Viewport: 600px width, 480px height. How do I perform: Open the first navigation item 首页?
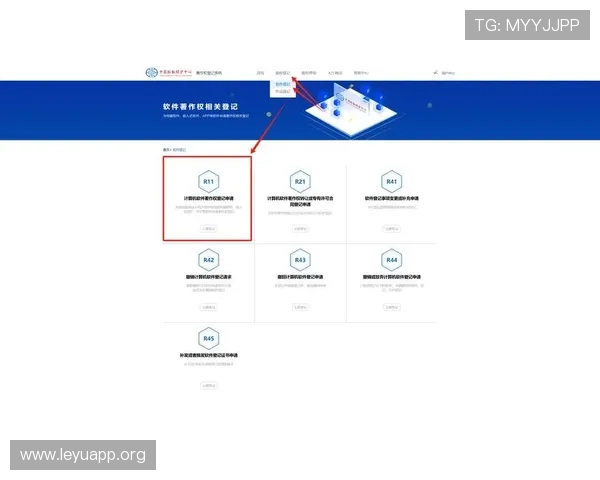point(260,73)
